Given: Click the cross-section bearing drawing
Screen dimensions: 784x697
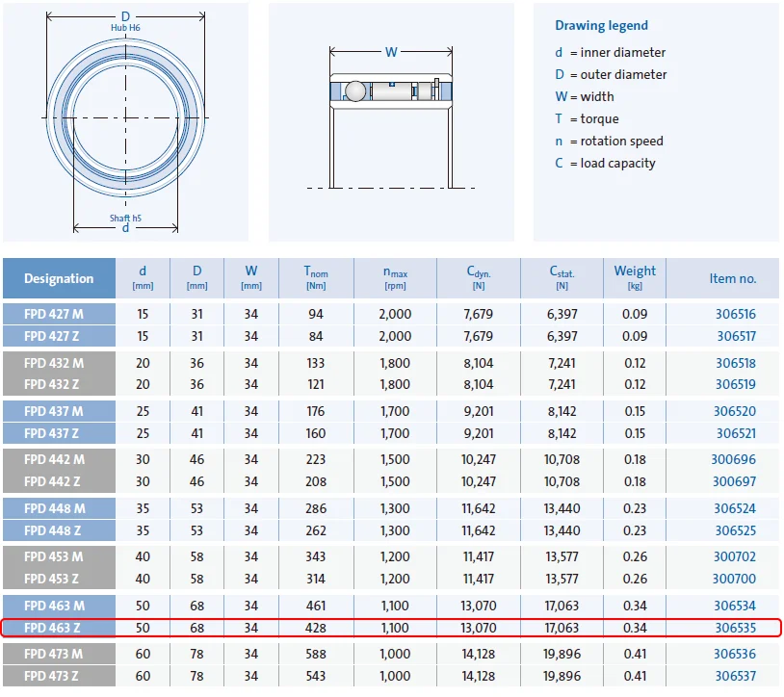Looking at the screenshot, I should pos(391,120).
